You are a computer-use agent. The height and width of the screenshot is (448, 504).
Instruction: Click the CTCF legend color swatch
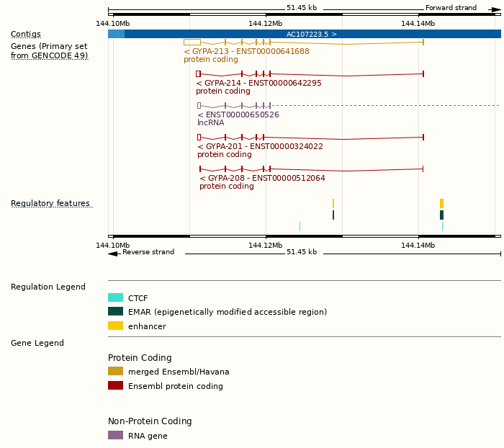click(x=115, y=297)
